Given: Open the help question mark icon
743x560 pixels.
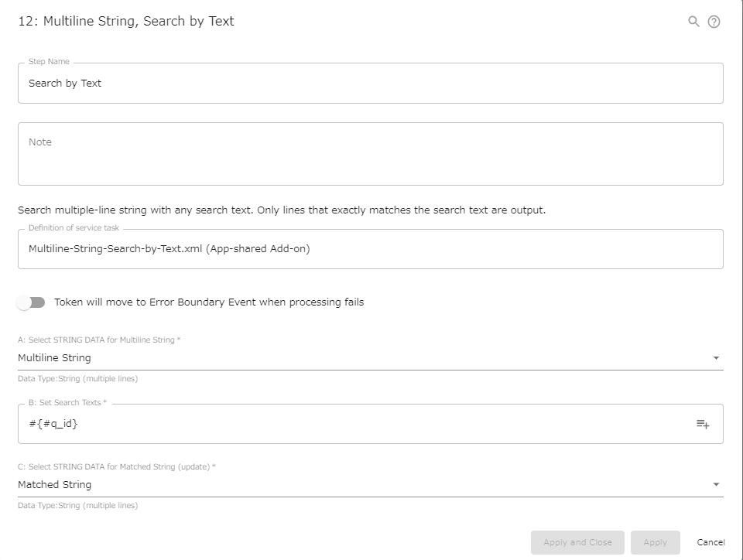Looking at the screenshot, I should [x=714, y=22].
